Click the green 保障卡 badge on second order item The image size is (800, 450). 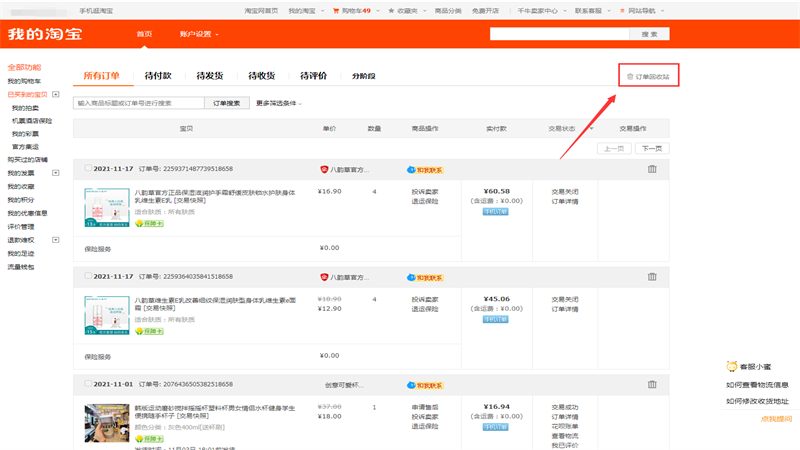[149, 331]
